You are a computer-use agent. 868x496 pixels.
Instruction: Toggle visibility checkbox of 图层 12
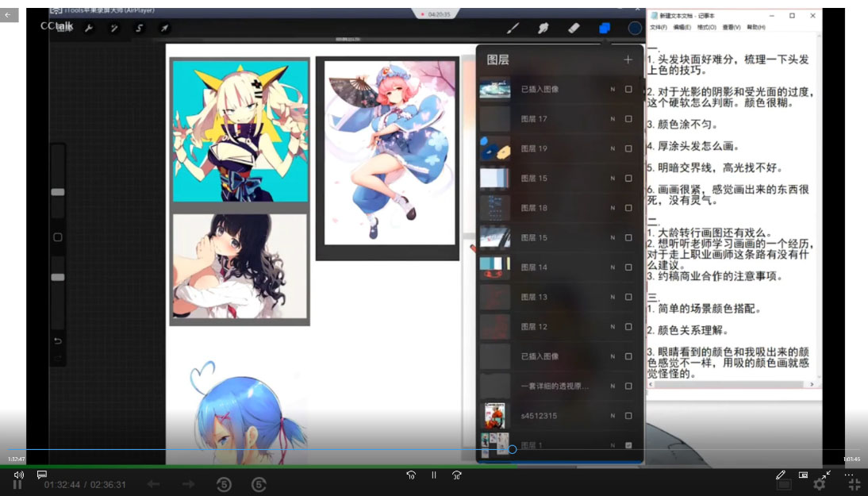628,327
